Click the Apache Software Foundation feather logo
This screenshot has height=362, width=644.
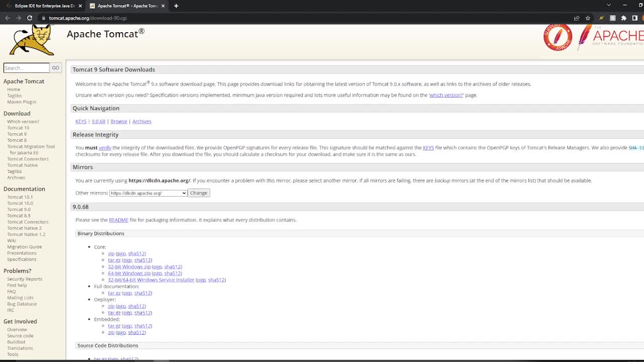[x=611, y=37]
